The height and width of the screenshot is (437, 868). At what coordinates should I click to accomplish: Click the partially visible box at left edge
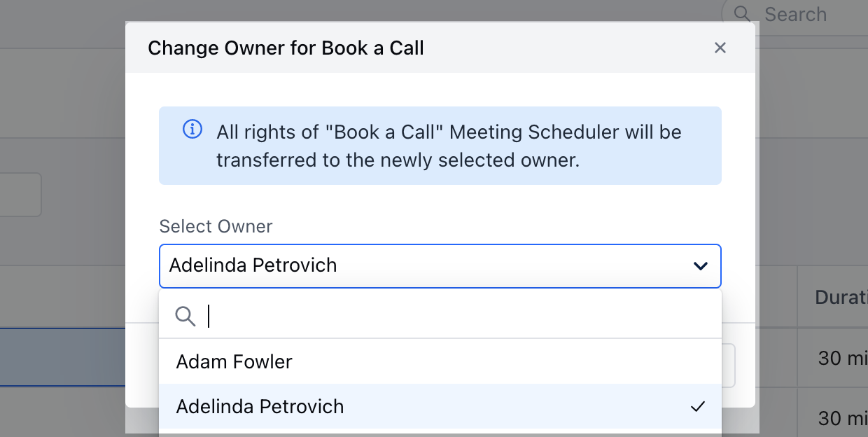[x=21, y=195]
